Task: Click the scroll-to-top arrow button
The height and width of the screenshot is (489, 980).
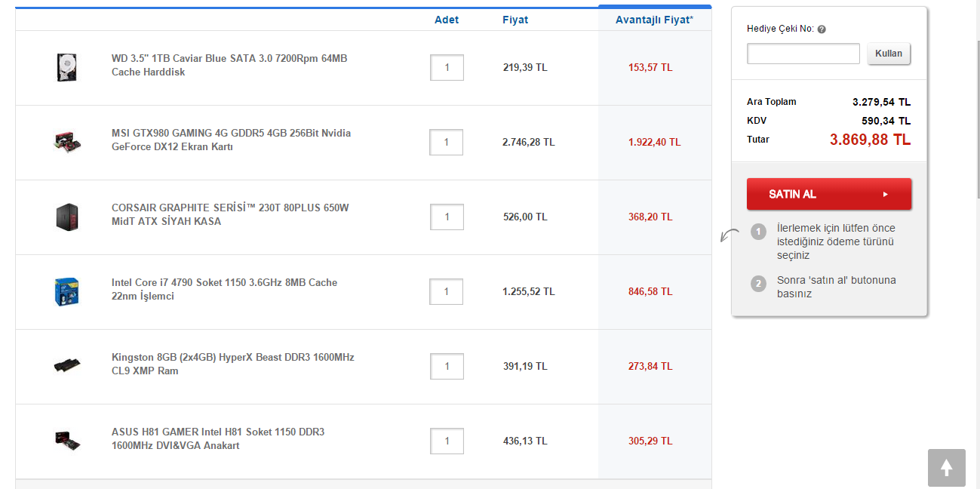Action: click(946, 468)
